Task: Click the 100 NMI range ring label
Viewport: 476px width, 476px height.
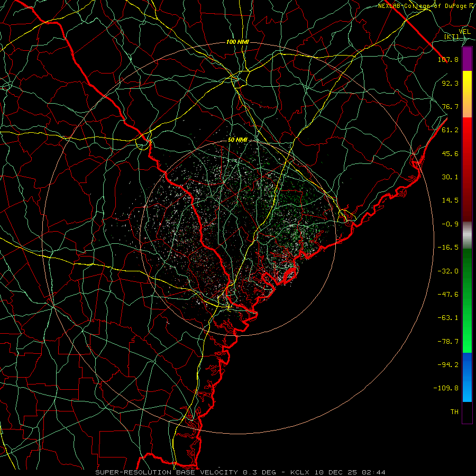Action: tap(237, 42)
